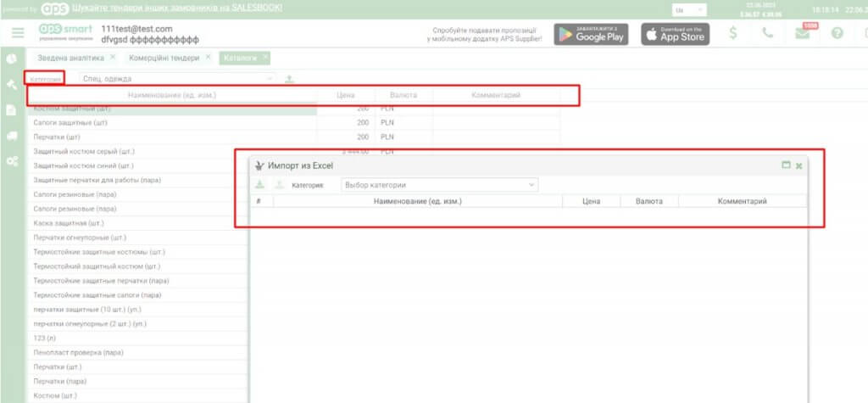868x403 pixels.
Task: Click the download template icon in Import dialog
Action: [259, 185]
